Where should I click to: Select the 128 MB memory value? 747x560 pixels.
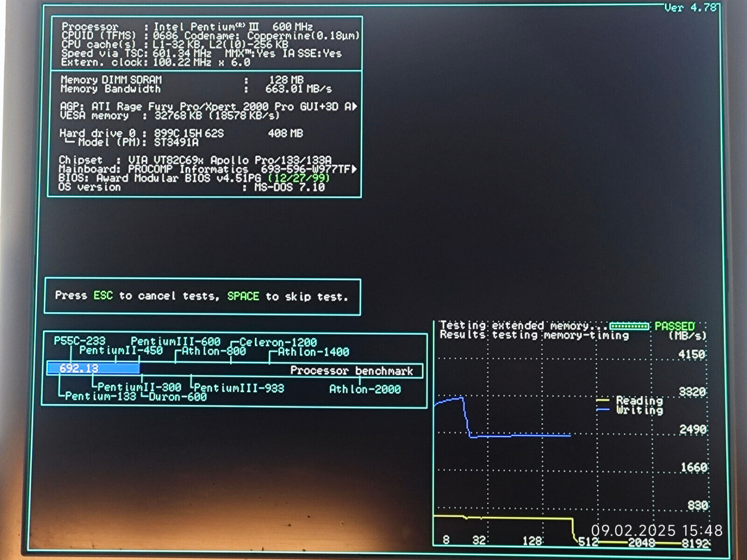287,80
